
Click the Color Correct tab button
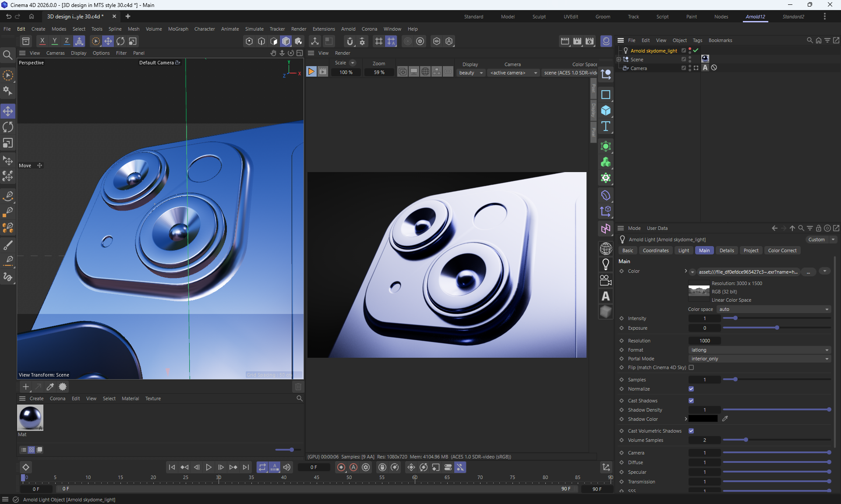pos(782,250)
